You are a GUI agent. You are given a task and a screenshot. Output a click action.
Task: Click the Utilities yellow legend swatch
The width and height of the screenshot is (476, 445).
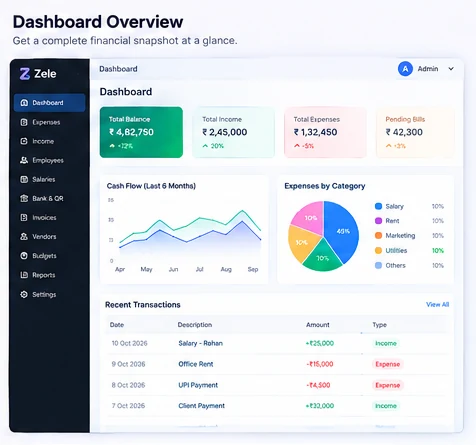[x=378, y=250]
